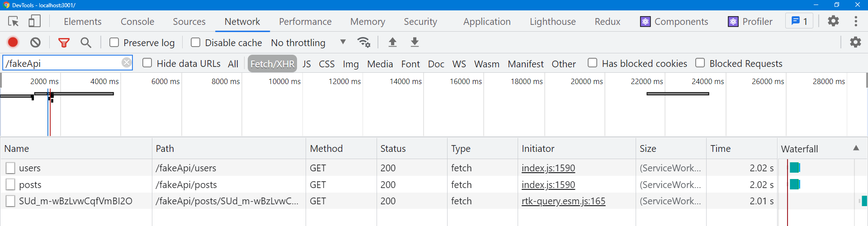This screenshot has width=868, height=226.
Task: Switch to the Application tab
Action: (487, 21)
